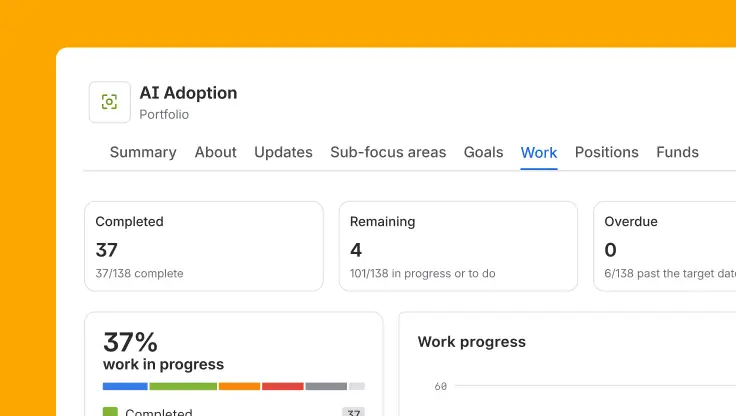736x416 pixels.
Task: Click the '37/138 complete' text
Action: 139,273
